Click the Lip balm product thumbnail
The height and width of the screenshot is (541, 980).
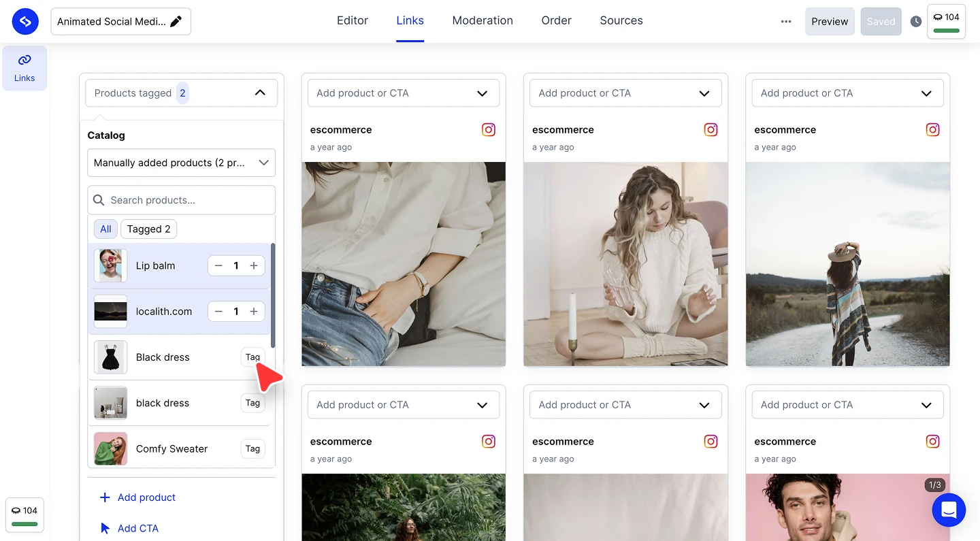pyautogui.click(x=110, y=266)
